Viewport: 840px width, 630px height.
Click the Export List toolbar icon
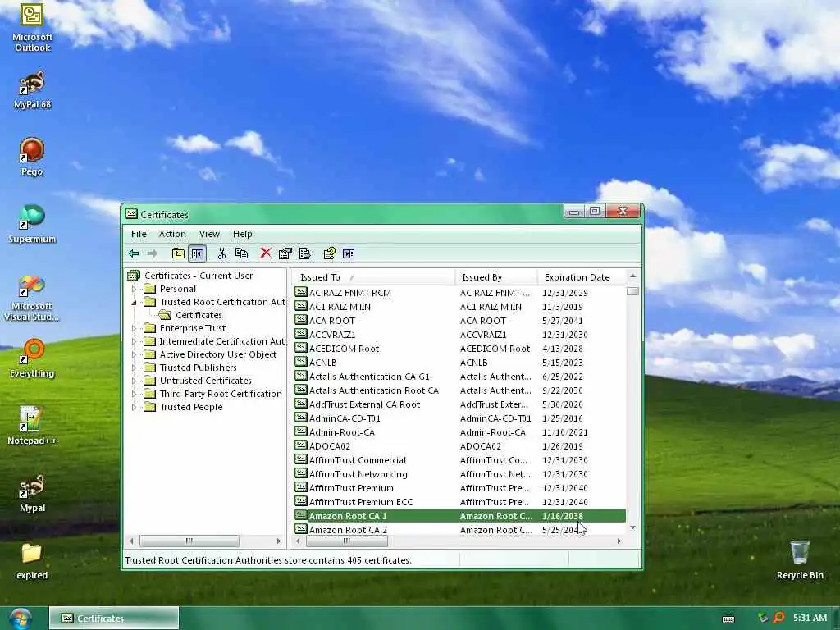(x=305, y=253)
